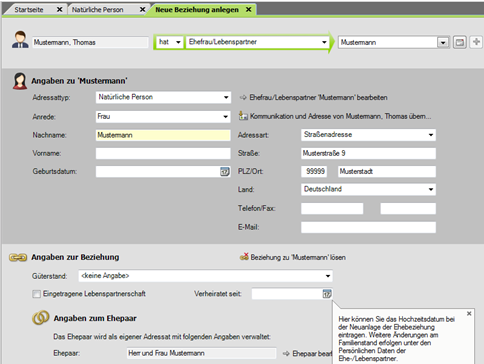Image resolution: width=484 pixels, height=364 pixels.
Task: Click the Ort field showing Musterstadt
Action: tap(387, 172)
